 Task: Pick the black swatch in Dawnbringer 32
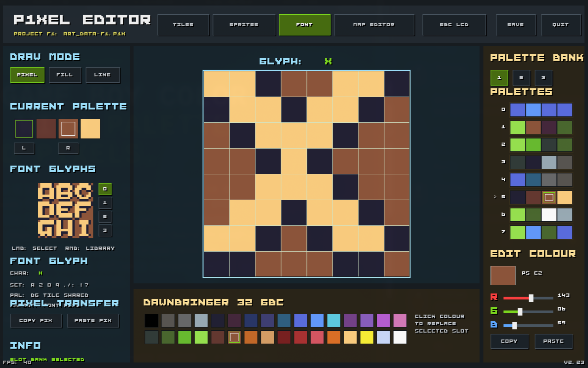point(151,321)
